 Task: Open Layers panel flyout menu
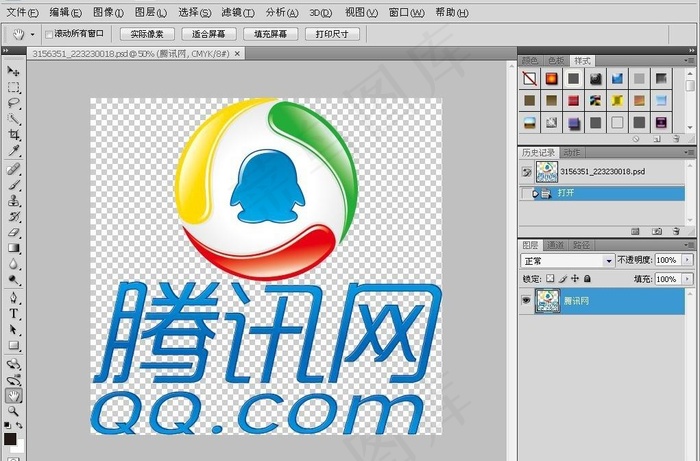tap(688, 245)
